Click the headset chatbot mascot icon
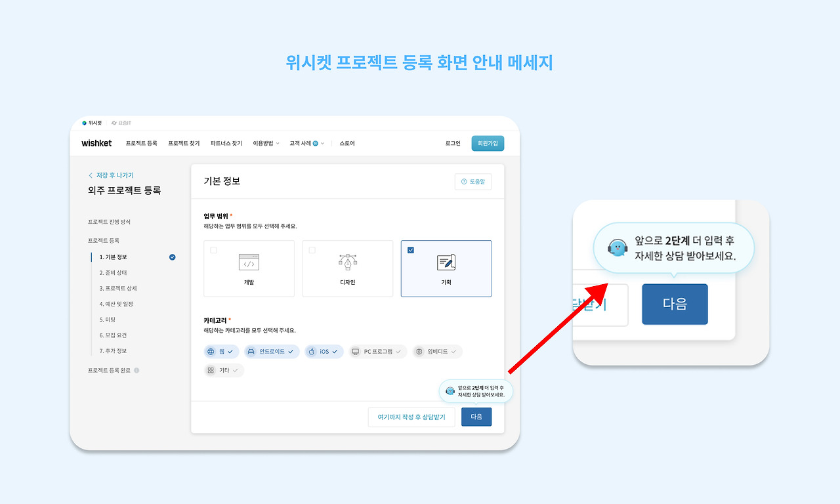 click(450, 391)
